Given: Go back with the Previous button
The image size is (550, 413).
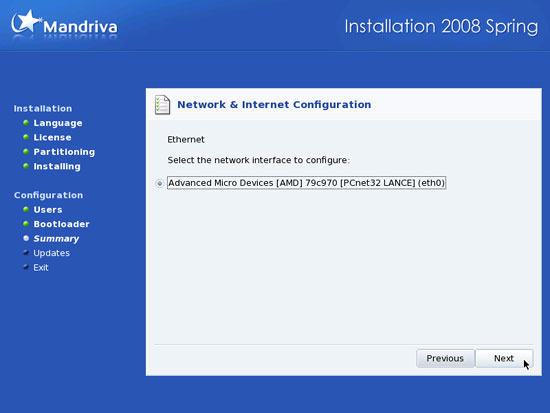Looking at the screenshot, I should (x=445, y=358).
